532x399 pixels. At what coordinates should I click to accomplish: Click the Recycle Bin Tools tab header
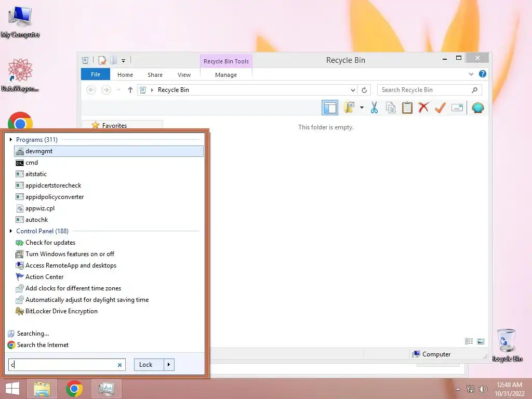(226, 61)
